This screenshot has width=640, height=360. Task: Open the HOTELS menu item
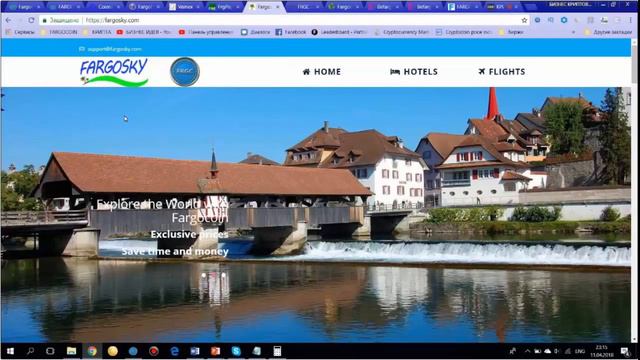[414, 72]
